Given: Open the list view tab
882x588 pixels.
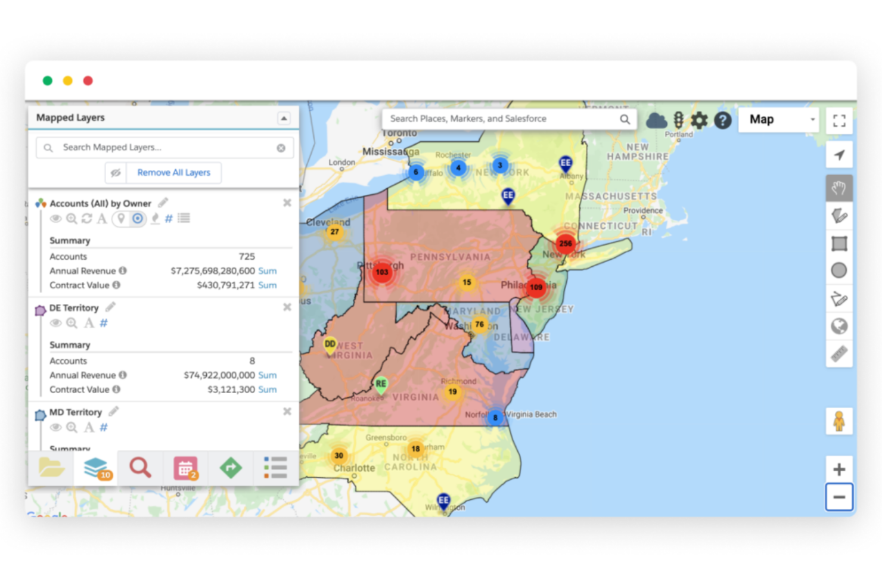Looking at the screenshot, I should [x=275, y=468].
